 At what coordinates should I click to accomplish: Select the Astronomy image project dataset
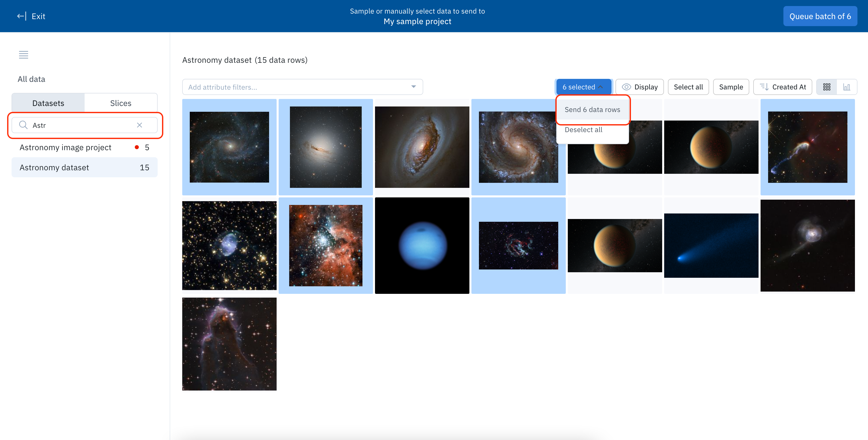tap(65, 147)
